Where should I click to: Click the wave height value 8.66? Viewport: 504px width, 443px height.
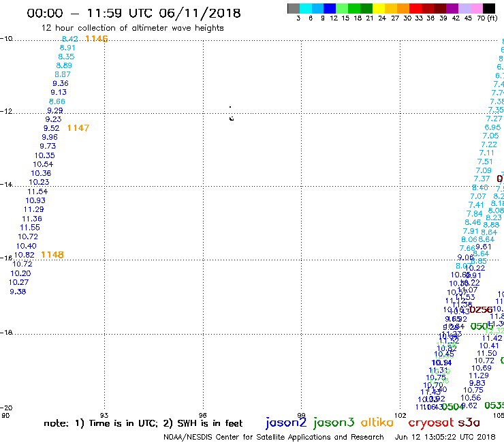(57, 102)
